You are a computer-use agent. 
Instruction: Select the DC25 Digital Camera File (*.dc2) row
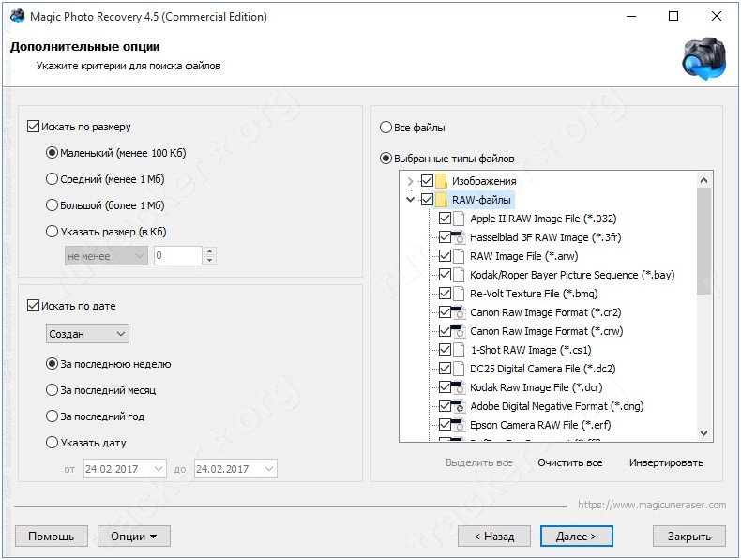pos(542,369)
